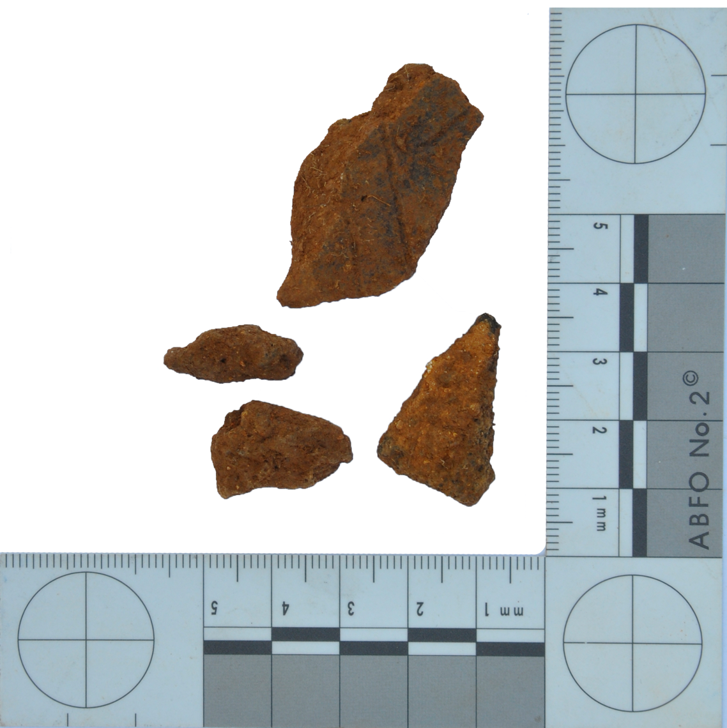The image size is (727, 728).
Task: Click the number 4 on the vertical scale
Action: click(602, 293)
